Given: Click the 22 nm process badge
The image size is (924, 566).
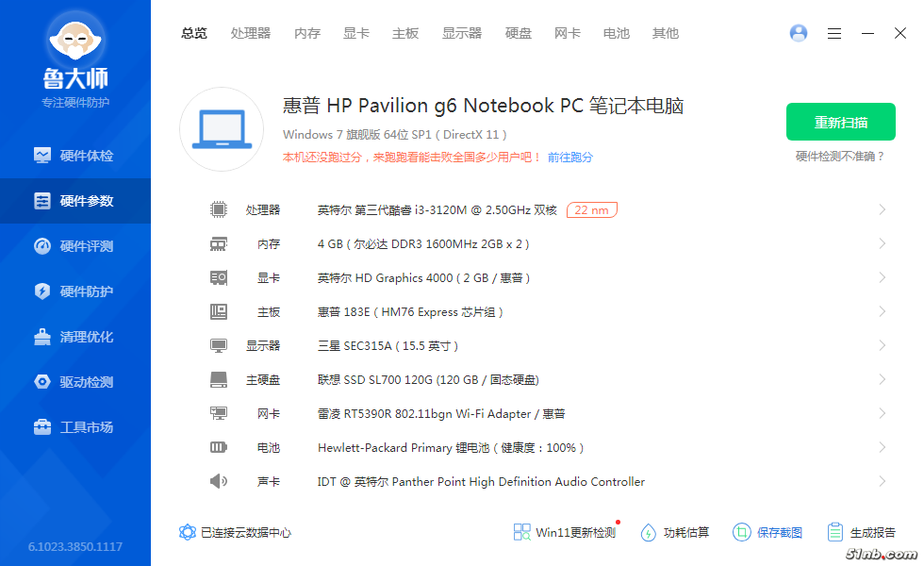Looking at the screenshot, I should coord(592,209).
